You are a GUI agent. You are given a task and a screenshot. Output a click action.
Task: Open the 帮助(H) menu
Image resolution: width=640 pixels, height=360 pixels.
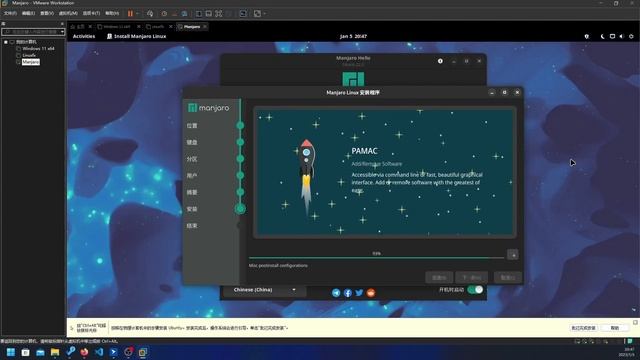[x=112, y=13]
